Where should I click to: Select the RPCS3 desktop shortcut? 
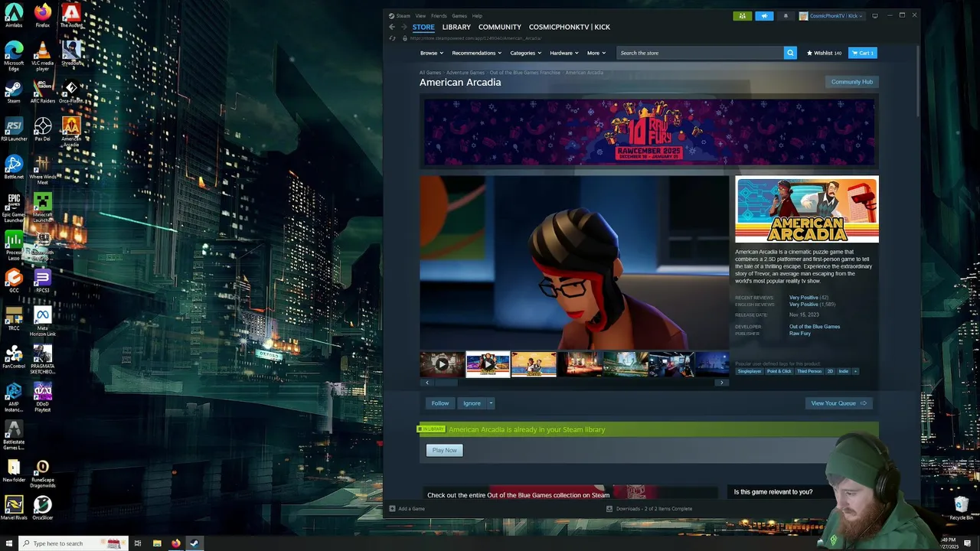click(43, 281)
